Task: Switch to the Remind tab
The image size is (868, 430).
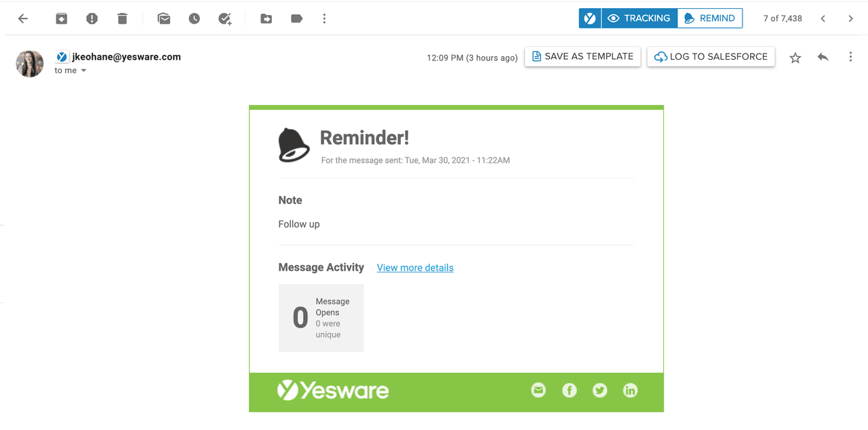Action: [x=709, y=18]
